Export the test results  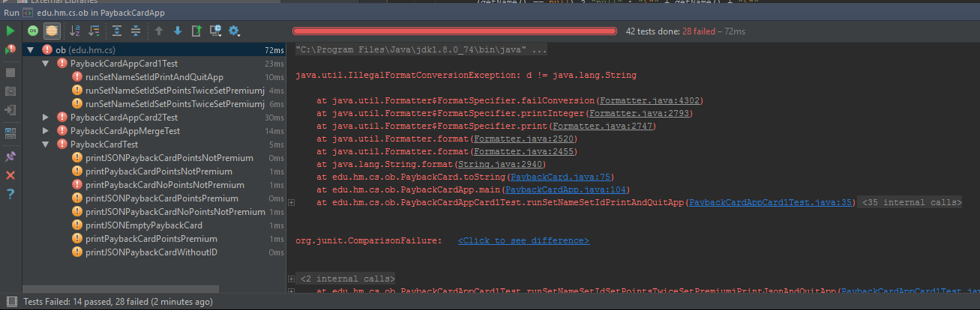coord(196,31)
